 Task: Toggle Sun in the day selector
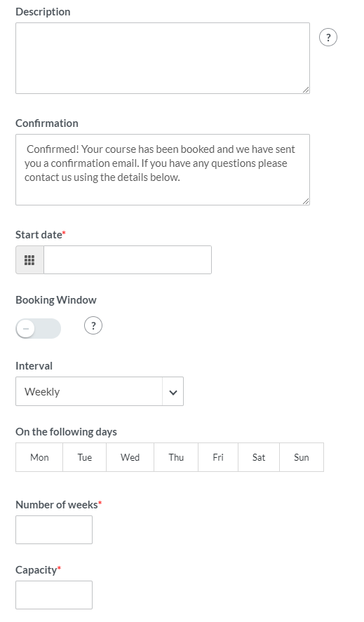tap(302, 457)
